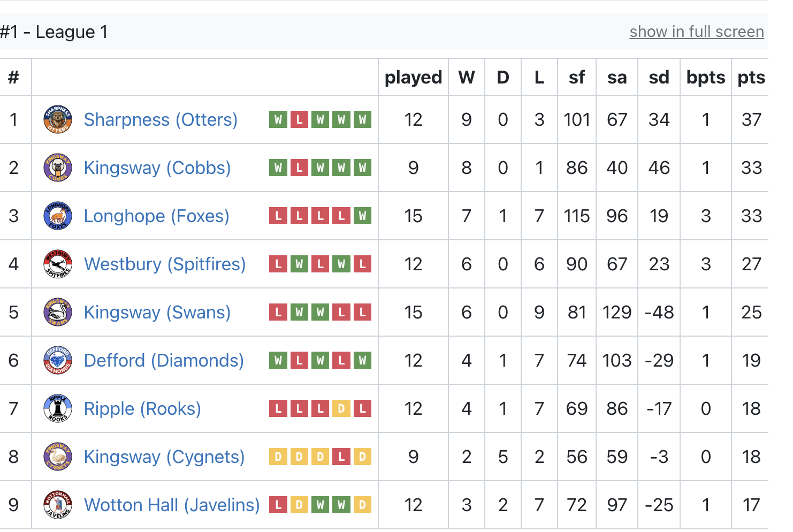793x532 pixels.
Task: Click the Kingsway Cygnets cygnet logo
Action: coord(58,457)
